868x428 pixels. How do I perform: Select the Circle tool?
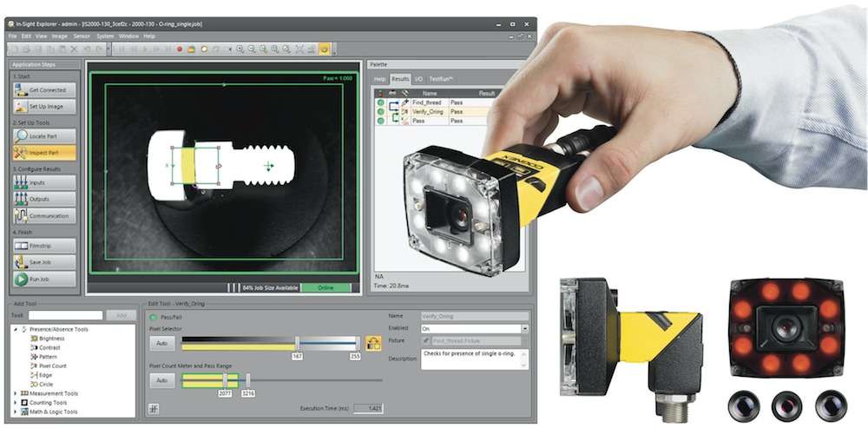[43, 385]
